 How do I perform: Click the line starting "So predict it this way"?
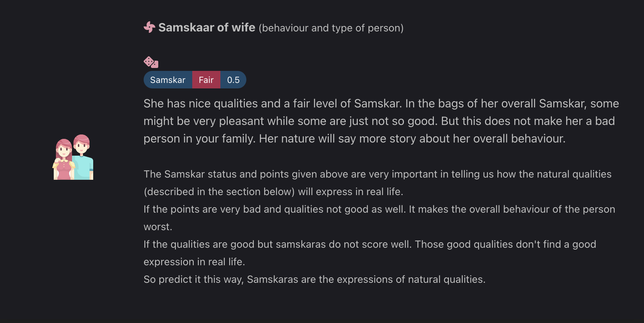coord(314,280)
